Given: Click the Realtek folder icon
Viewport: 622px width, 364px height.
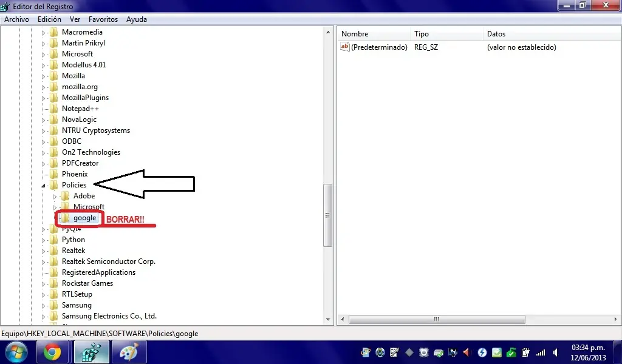Looking at the screenshot, I should (53, 251).
